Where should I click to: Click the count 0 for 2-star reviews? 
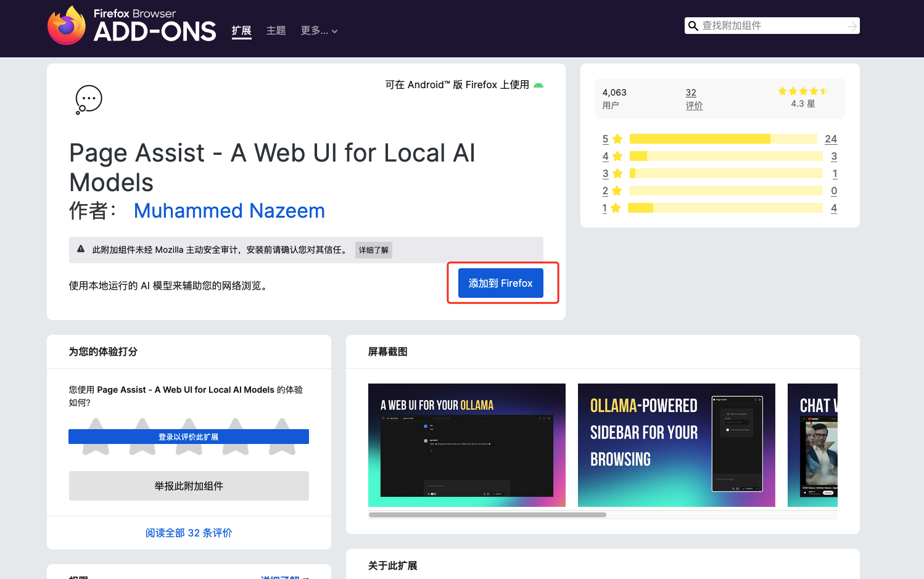(x=834, y=191)
